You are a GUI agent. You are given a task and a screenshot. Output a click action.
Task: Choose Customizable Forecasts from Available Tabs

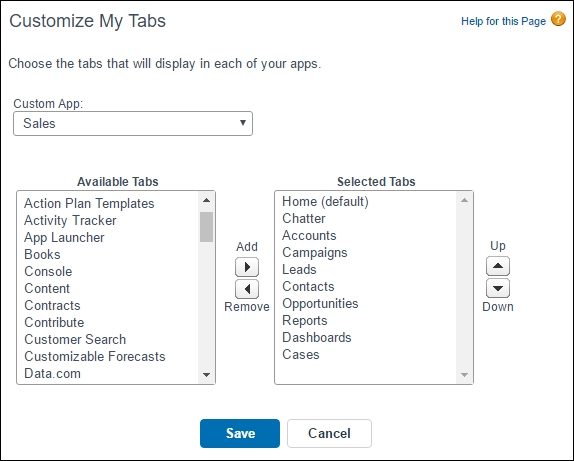(95, 357)
